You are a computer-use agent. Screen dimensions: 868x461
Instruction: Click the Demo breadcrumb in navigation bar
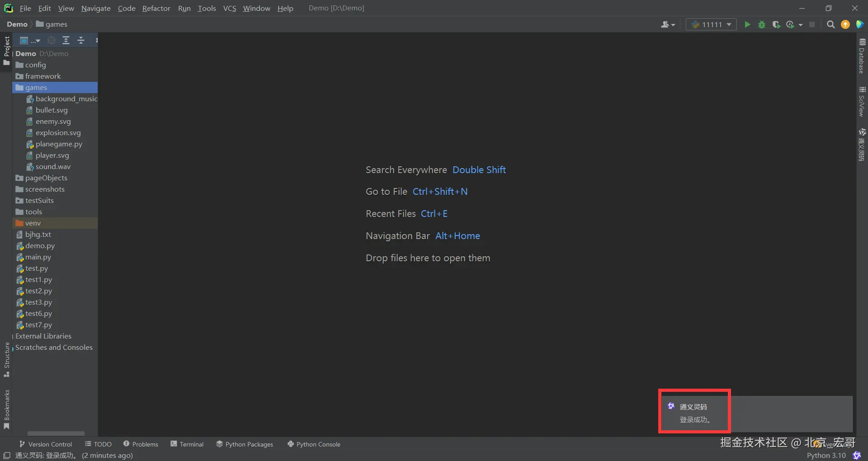(17, 24)
